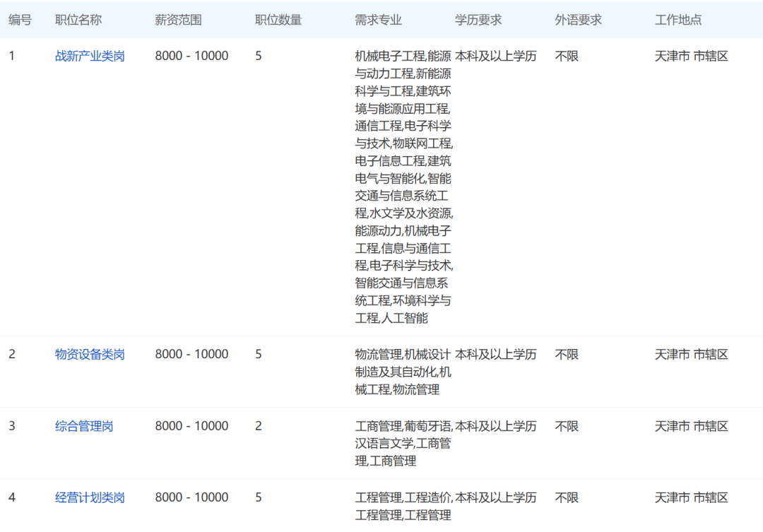
Task: Click 天津市 市辖区 in 物资设备类岗 row
Action: (692, 355)
